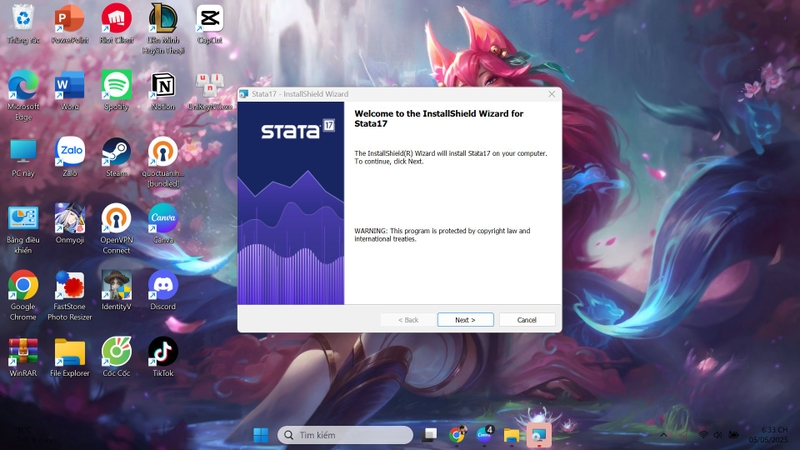The height and width of the screenshot is (450, 800).
Task: Click the Next button in the wizard
Action: point(465,320)
